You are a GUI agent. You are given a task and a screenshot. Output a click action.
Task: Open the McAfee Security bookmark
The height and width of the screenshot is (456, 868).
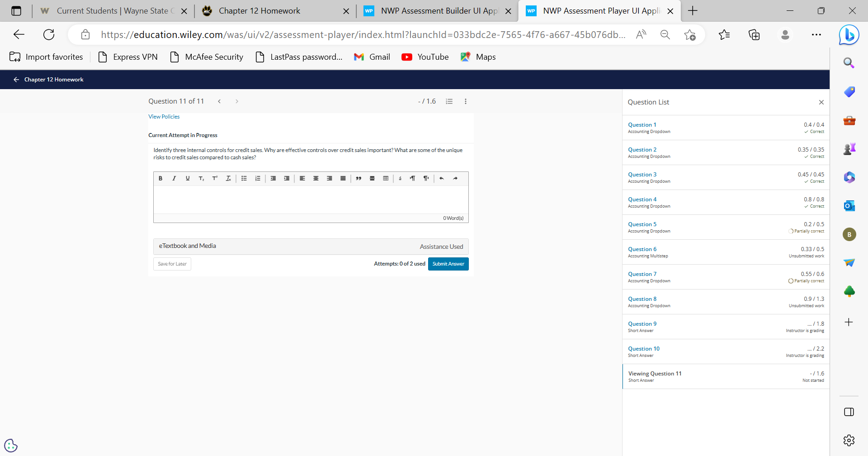click(206, 57)
